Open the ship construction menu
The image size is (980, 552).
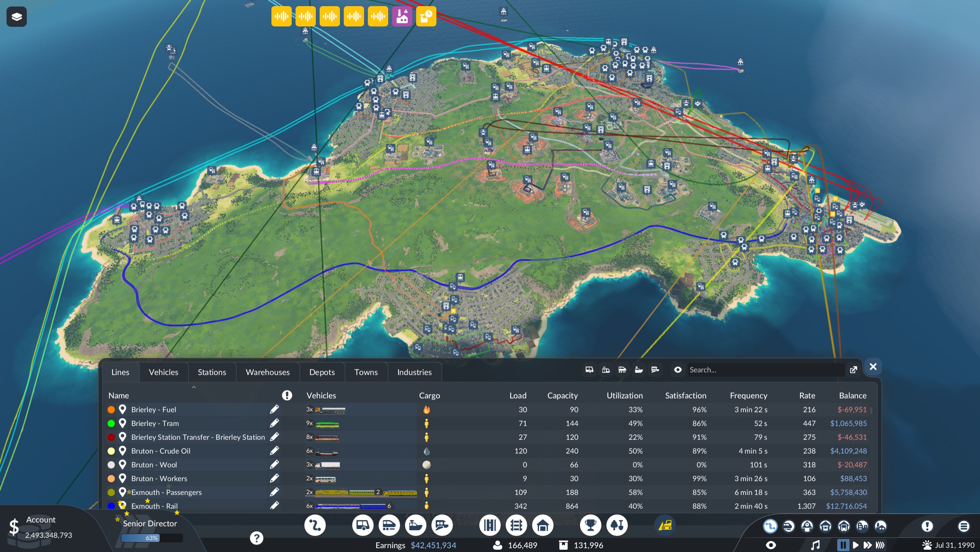coord(415,525)
